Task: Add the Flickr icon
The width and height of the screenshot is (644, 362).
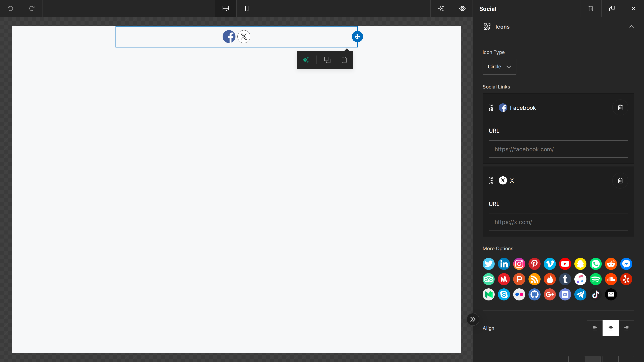Action: tap(519, 294)
